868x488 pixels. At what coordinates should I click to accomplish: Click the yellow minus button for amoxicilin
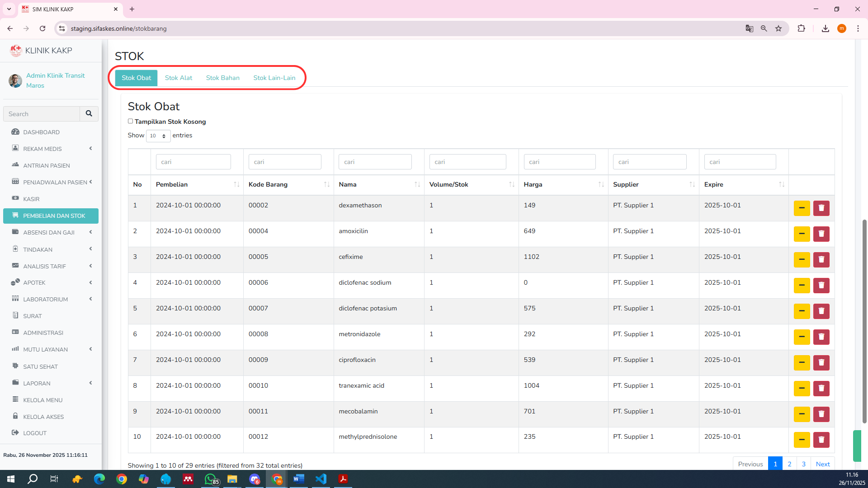coord(802,234)
